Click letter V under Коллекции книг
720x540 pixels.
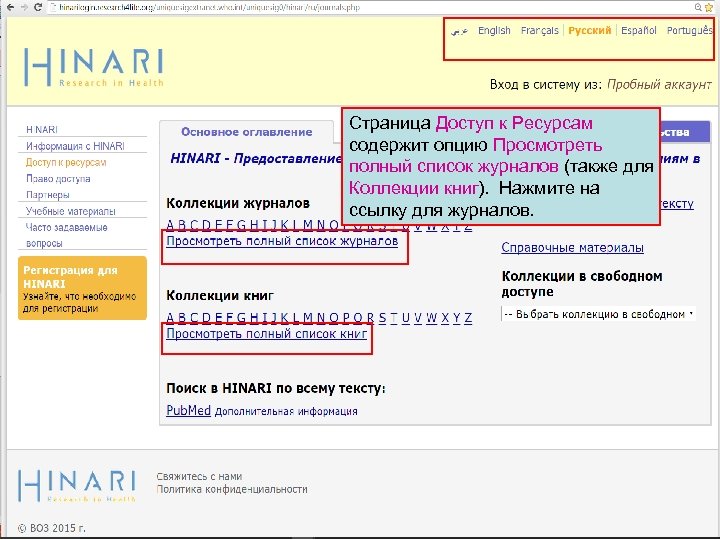[417, 318]
